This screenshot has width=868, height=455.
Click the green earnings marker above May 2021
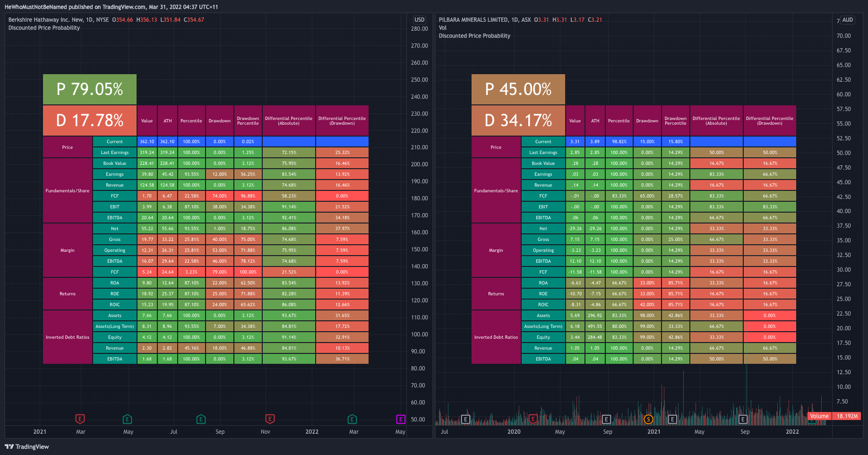(127, 419)
